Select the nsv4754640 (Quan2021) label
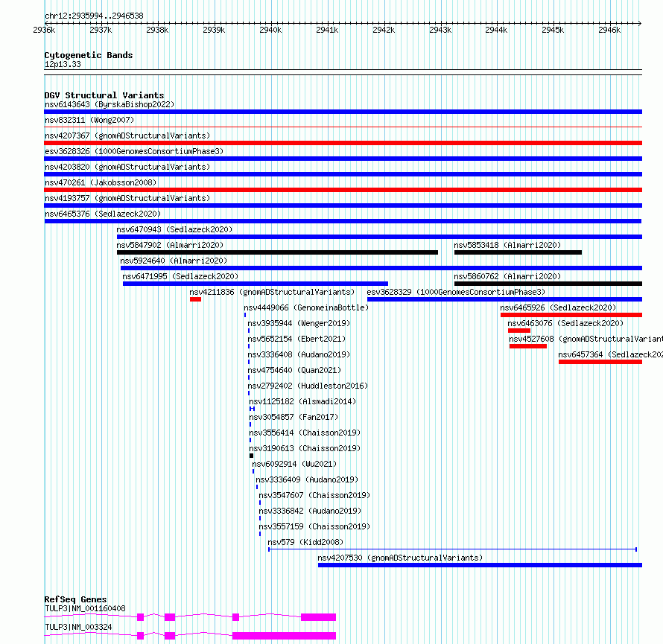Screen dimensions: 663x644 pyautogui.click(x=294, y=370)
